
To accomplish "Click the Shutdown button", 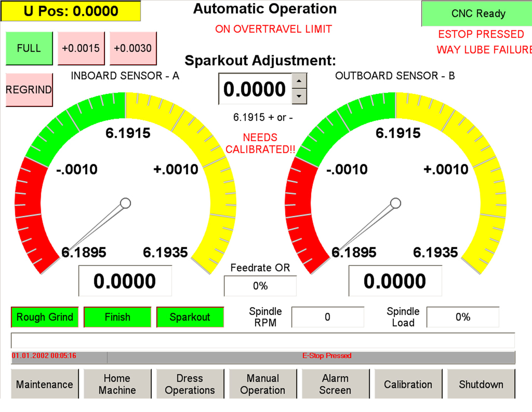I will point(481,384).
